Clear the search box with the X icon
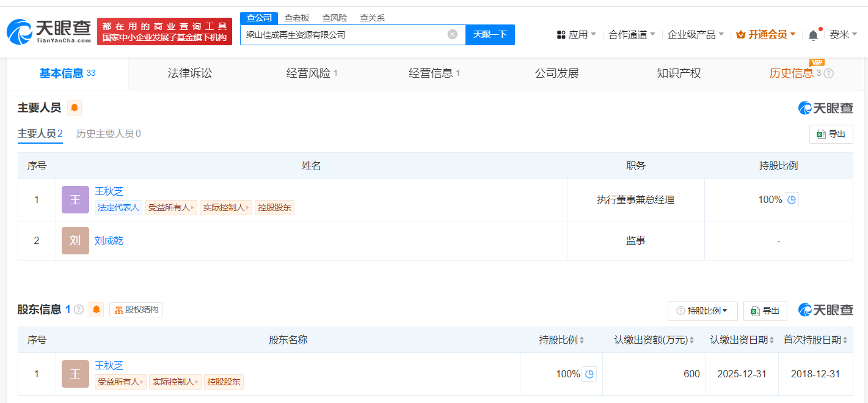This screenshot has width=868, height=403. 452,34
